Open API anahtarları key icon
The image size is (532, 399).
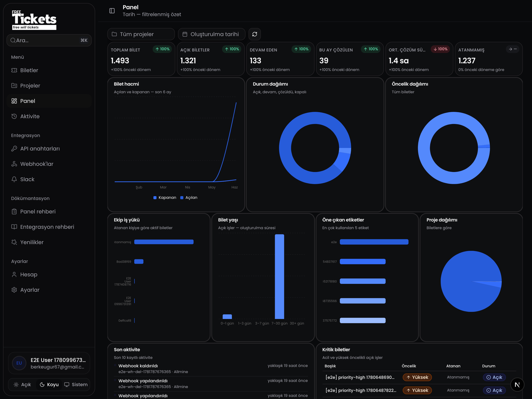click(14, 149)
